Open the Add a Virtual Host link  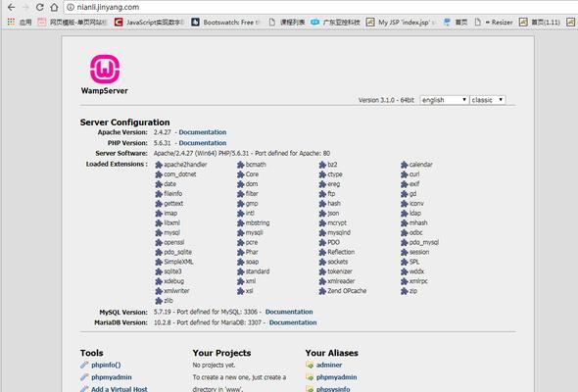pos(120,389)
